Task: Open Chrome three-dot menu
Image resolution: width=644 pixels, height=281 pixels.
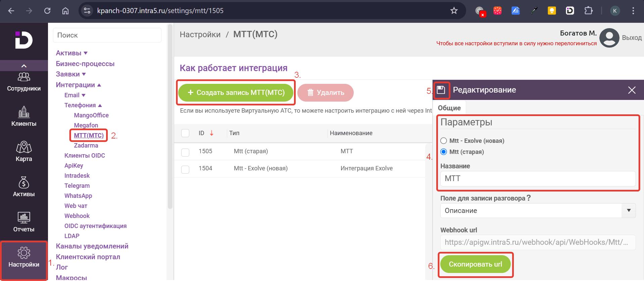Action: pos(633,11)
